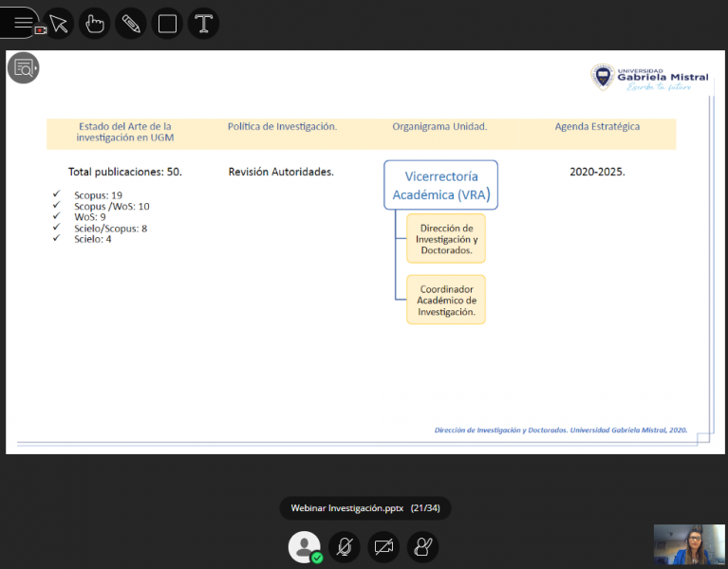The image size is (728, 569).
Task: Click 'Vicerrectoría Académica (VRA)' box
Action: tap(441, 185)
